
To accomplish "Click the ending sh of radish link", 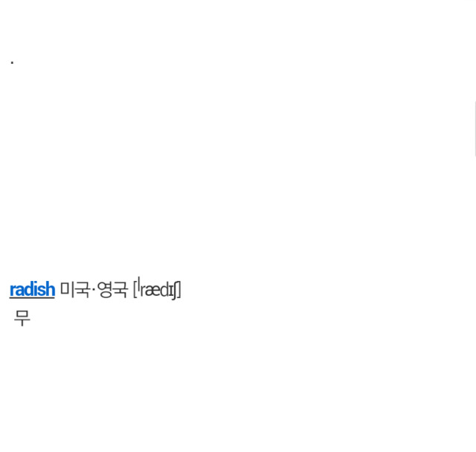I will coord(46,288).
